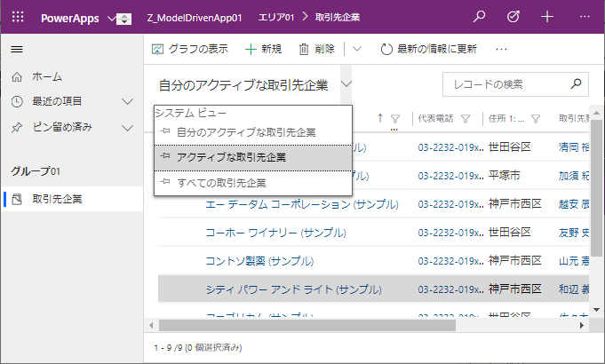Open header ellipsis more options

585,17
